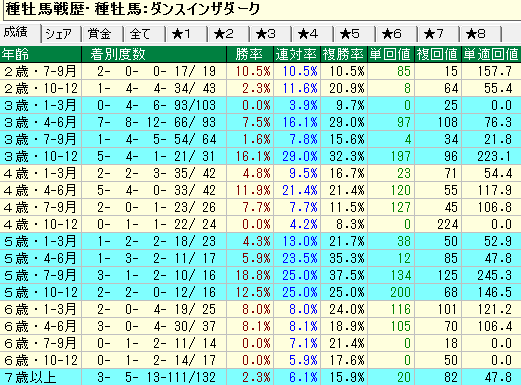Switch to the ★6 star tab
The width and height of the screenshot is (521, 385).
pos(396,34)
